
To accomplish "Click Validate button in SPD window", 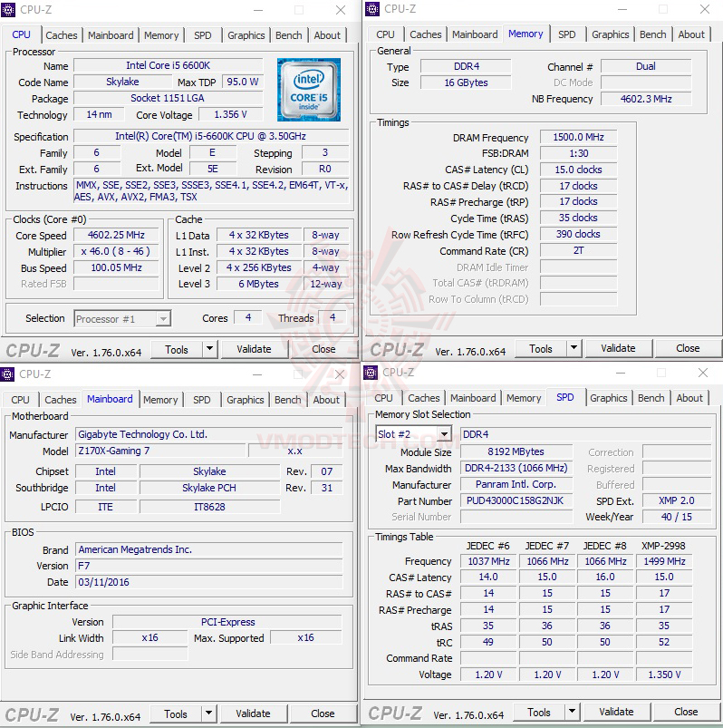I will 616,712.
